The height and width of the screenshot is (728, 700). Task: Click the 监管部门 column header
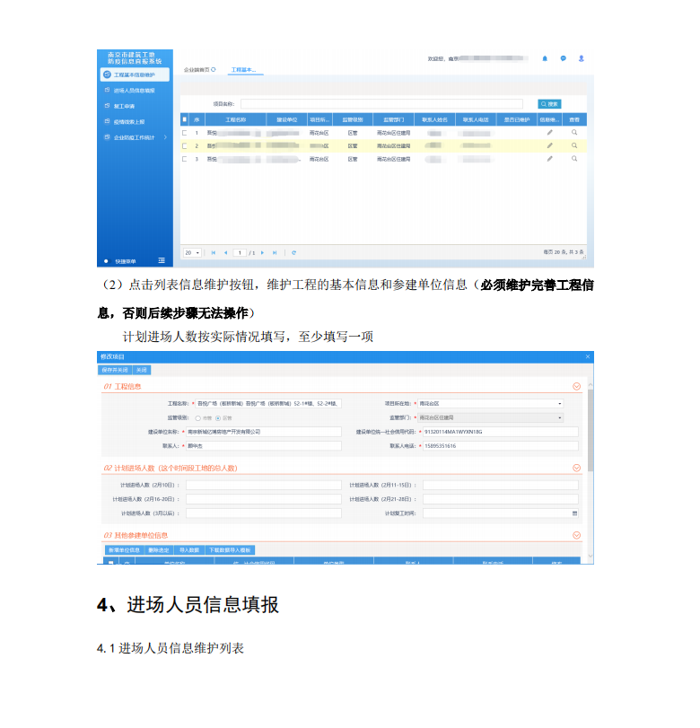[x=394, y=119]
